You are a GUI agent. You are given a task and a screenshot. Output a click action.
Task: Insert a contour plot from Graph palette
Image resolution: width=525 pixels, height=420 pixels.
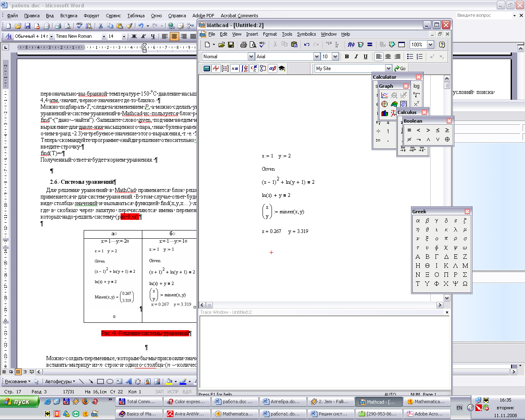[x=404, y=104]
